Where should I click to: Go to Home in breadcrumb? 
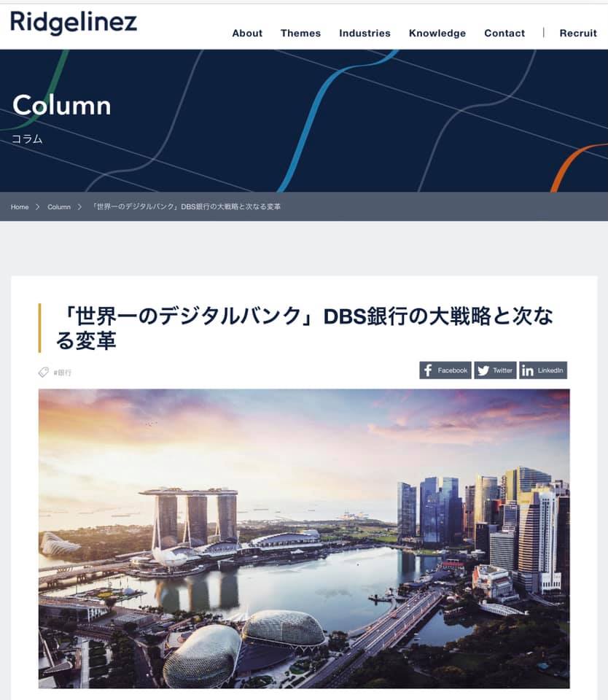(x=20, y=206)
